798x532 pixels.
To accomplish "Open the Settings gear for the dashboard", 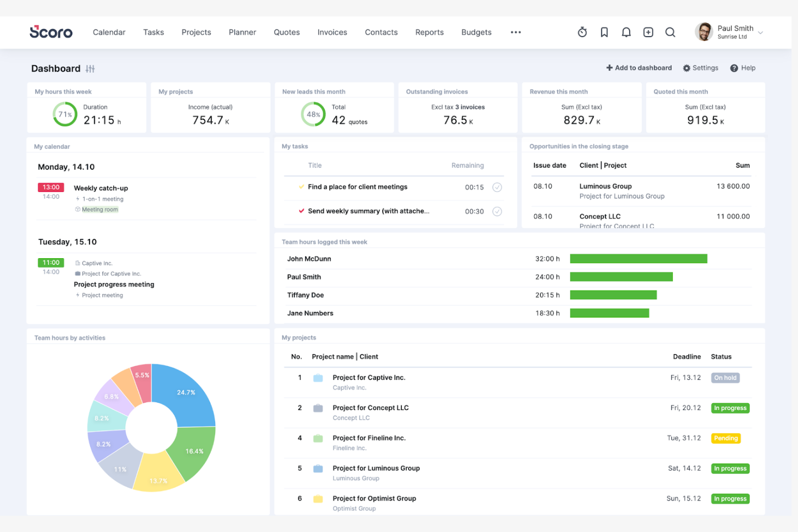I will pyautogui.click(x=700, y=68).
